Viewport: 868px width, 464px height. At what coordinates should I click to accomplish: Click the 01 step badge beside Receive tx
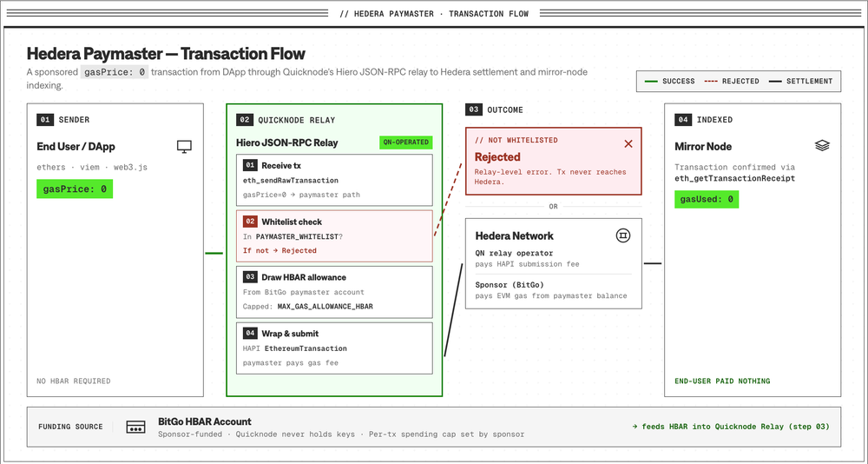click(x=250, y=165)
